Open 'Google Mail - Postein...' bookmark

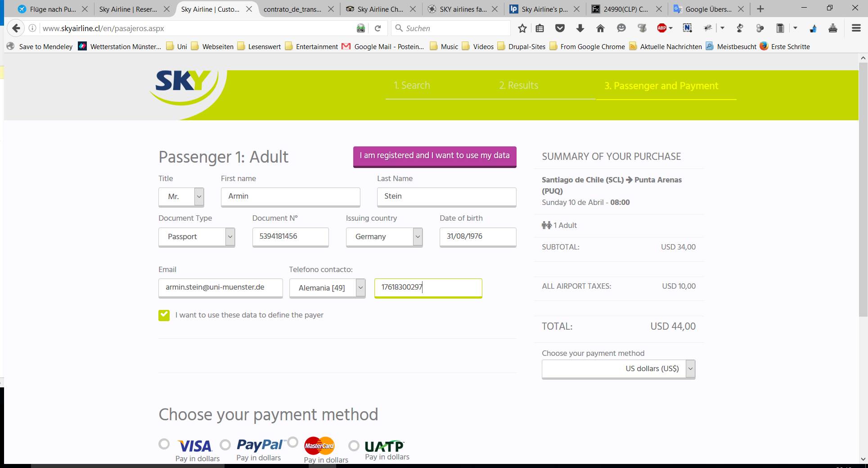tap(383, 46)
